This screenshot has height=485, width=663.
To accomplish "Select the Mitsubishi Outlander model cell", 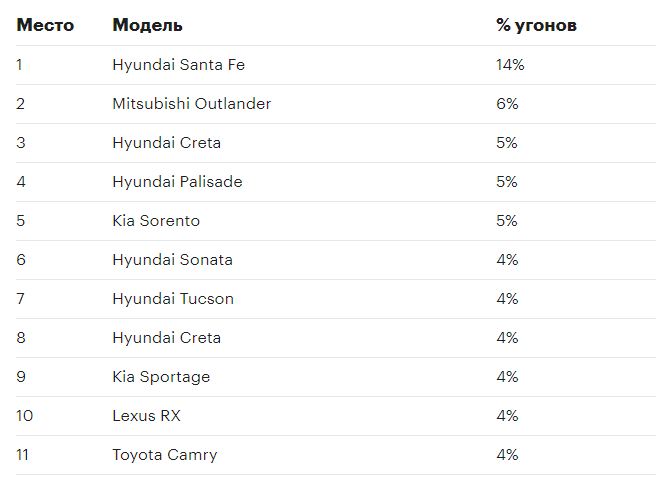I will click(x=192, y=104).
